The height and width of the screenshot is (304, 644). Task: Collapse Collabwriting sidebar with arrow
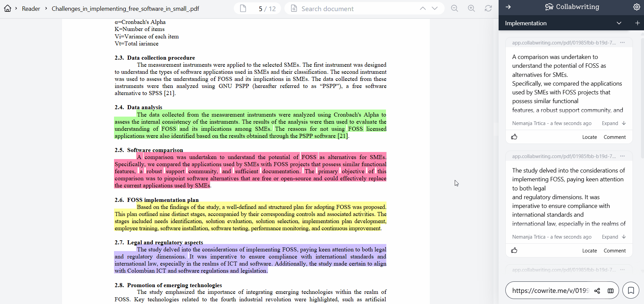[x=508, y=7]
